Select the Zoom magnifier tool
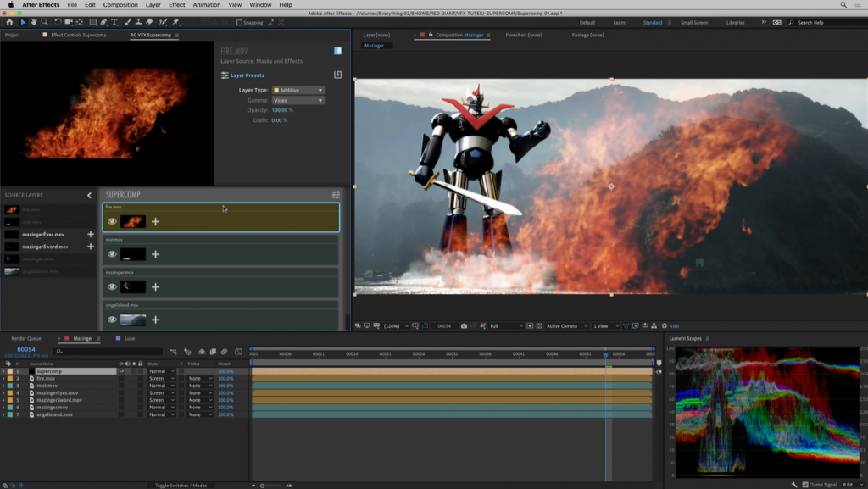 (x=44, y=22)
